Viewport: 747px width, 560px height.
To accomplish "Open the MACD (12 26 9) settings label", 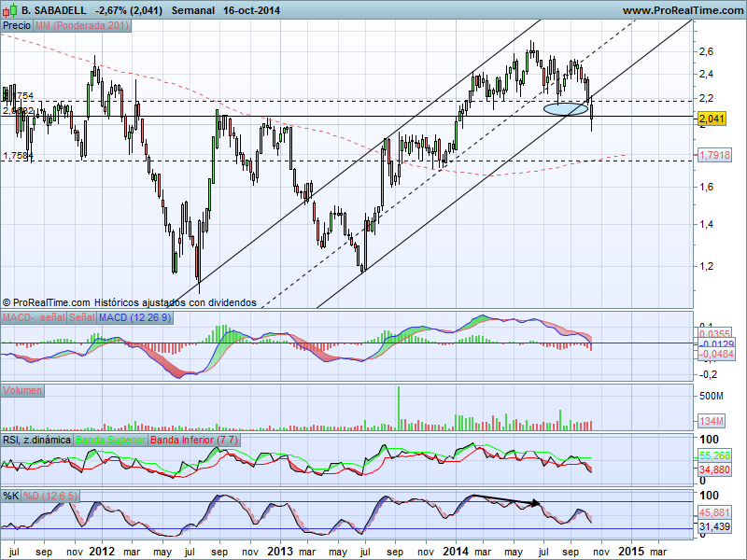I will 134,317.
